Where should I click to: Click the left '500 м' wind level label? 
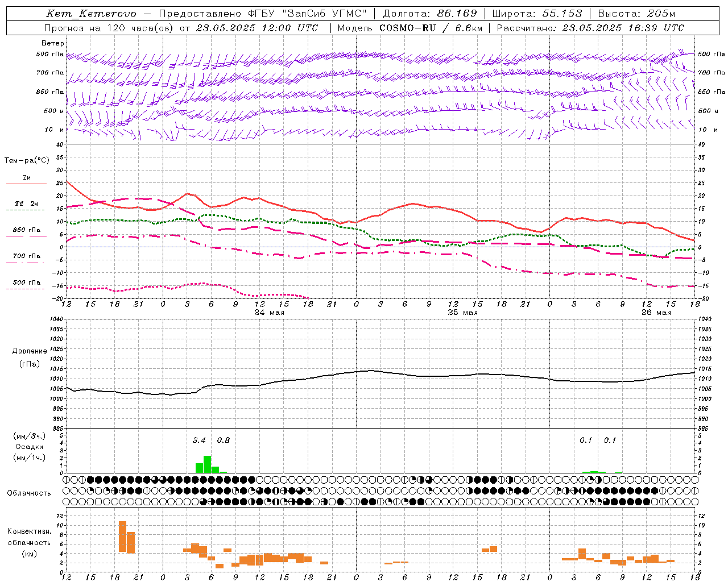click(54, 111)
